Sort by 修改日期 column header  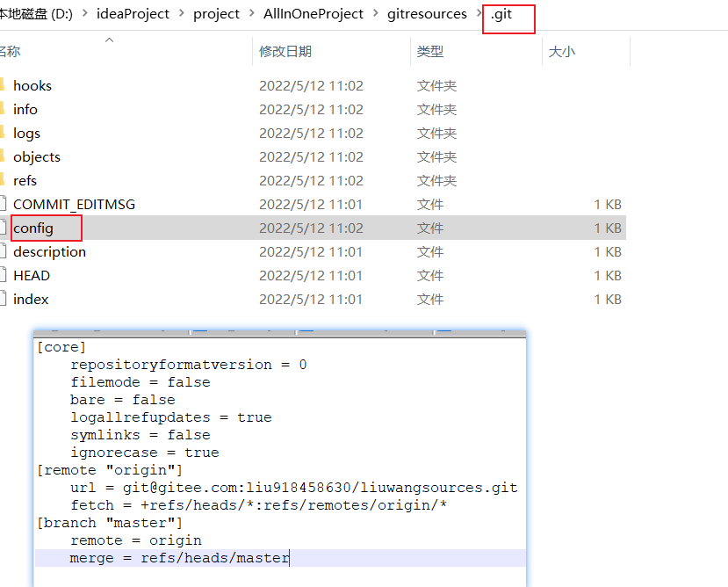pyautogui.click(x=285, y=51)
